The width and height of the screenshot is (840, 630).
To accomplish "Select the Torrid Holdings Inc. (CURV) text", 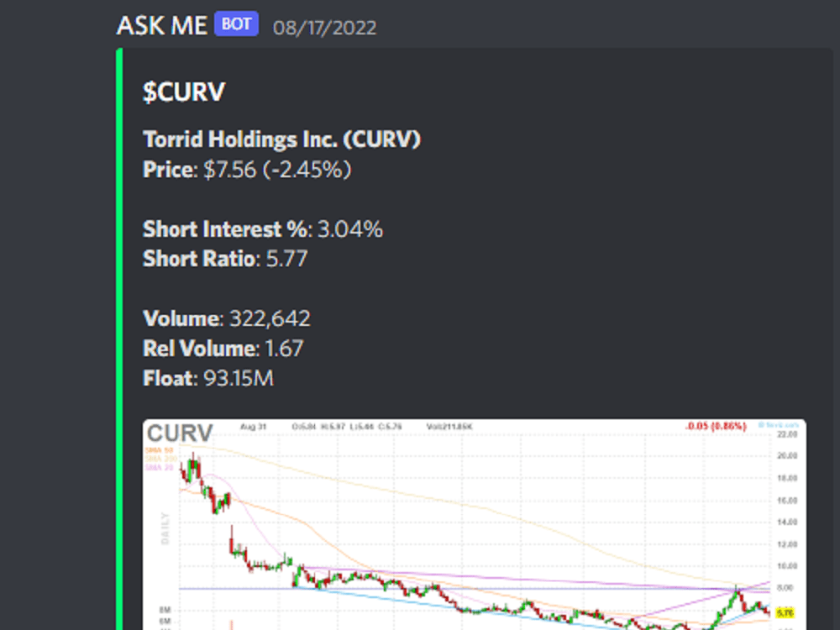I will pyautogui.click(x=281, y=139).
